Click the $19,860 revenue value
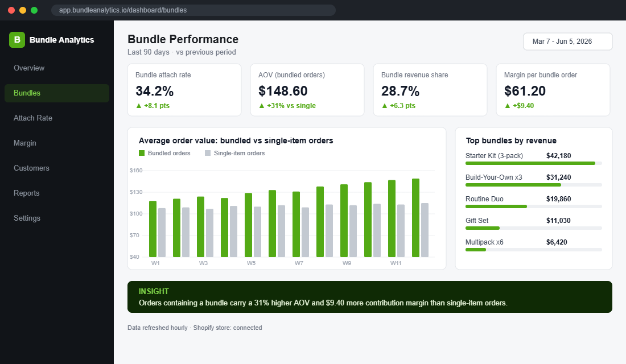Screen dimensions: 626x364 click(558, 198)
